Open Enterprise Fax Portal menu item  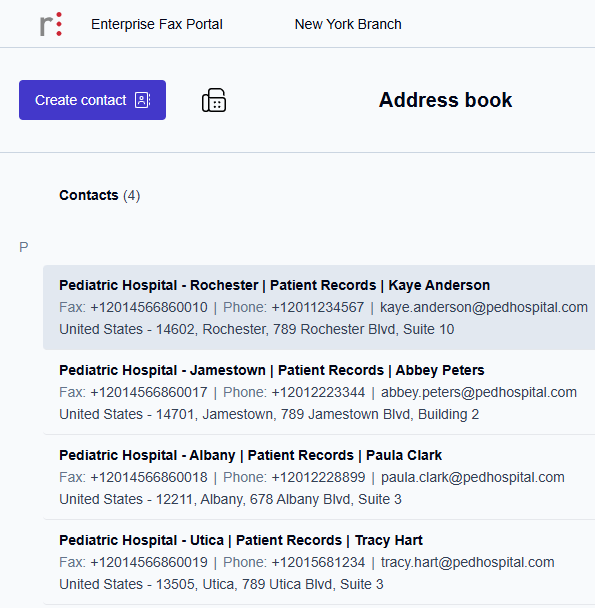[x=157, y=24]
